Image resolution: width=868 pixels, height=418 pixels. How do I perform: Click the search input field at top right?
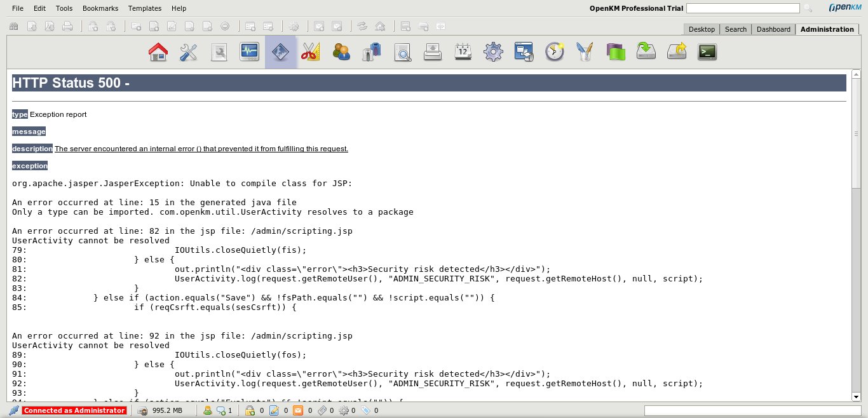point(742,8)
